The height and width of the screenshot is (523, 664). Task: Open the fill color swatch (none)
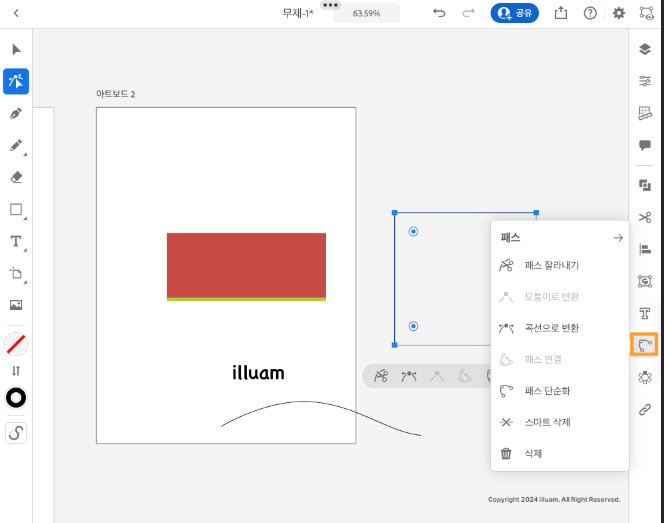coord(16,344)
